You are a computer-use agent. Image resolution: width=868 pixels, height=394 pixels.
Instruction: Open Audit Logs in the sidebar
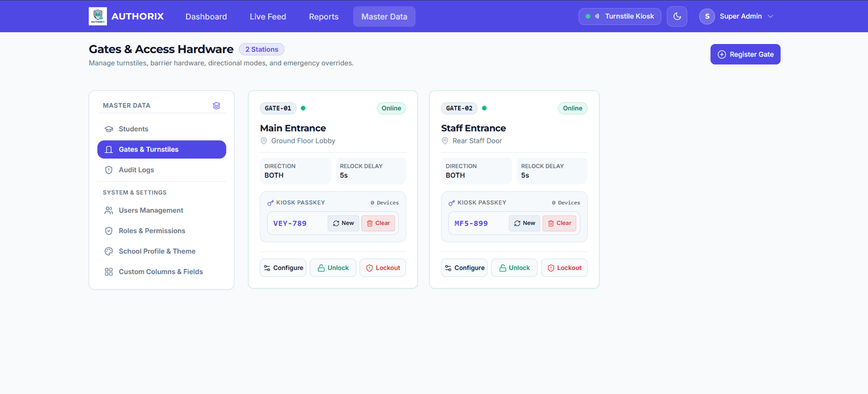(x=162, y=170)
